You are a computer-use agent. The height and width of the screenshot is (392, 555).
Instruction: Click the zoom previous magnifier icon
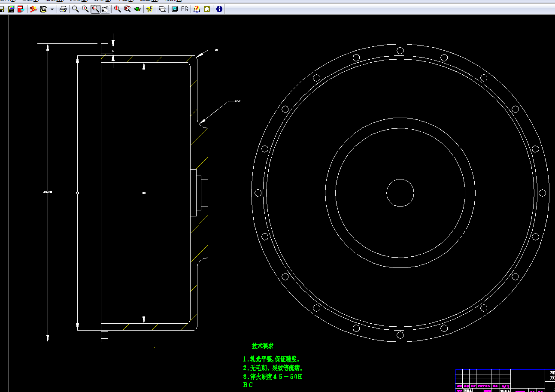(x=127, y=9)
